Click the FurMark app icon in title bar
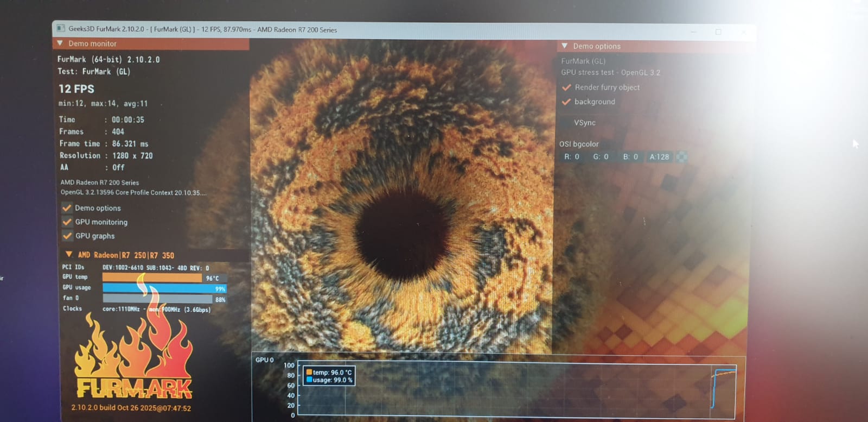This screenshot has height=422, width=868. (x=61, y=29)
